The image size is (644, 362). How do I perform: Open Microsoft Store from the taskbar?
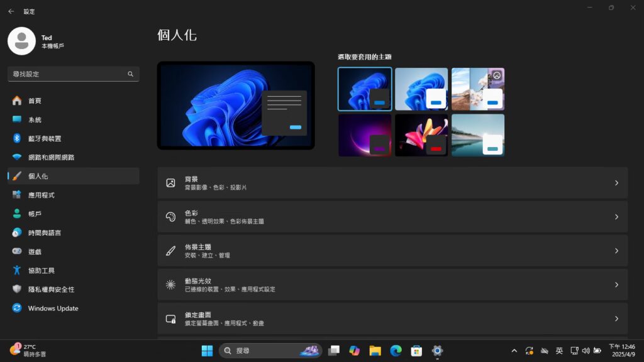pos(415,350)
